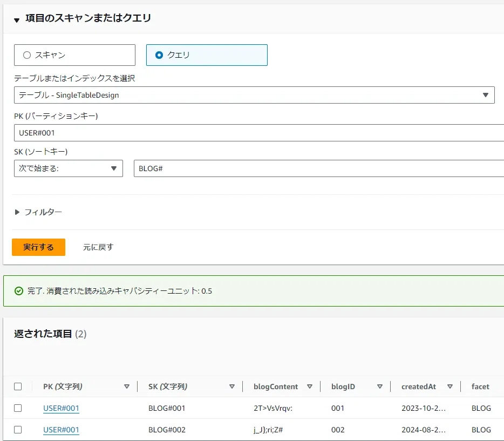This screenshot has width=504, height=441.
Task: Click the BLOG#001 sort key cell
Action: 167,408
